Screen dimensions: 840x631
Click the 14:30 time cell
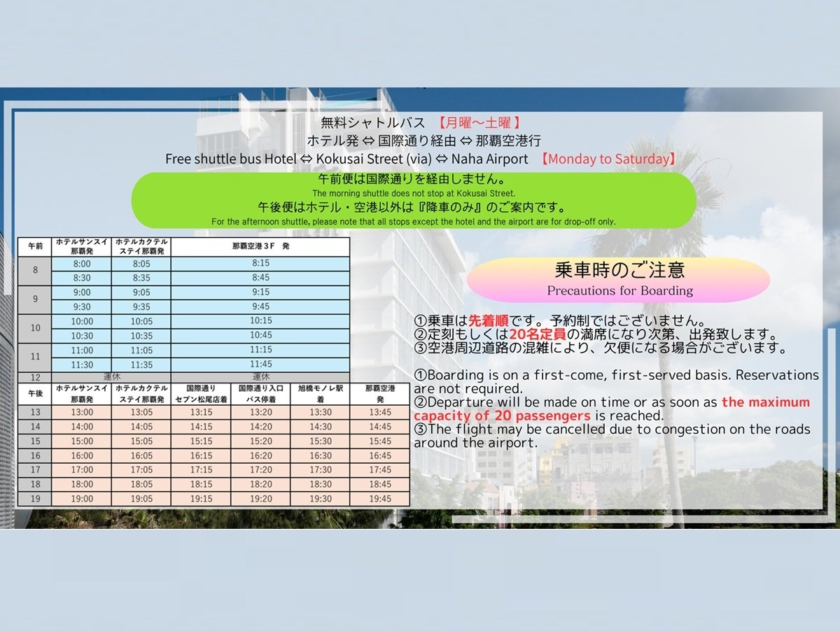click(x=320, y=427)
